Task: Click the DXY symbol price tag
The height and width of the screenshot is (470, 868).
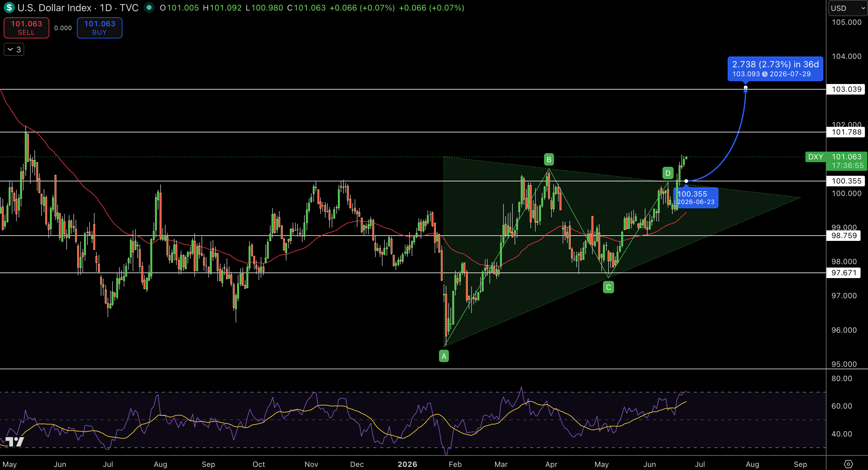Action: [815, 157]
